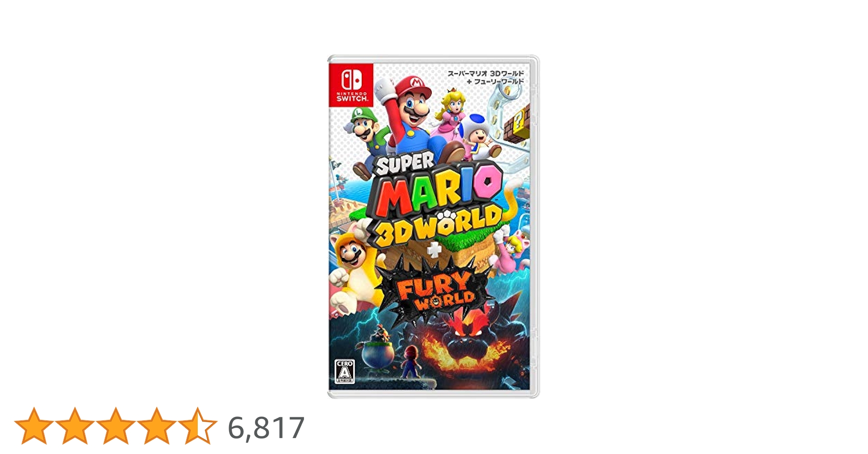This screenshot has width=868, height=454.
Task: Click the Fury World logo on cover
Action: tap(435, 291)
